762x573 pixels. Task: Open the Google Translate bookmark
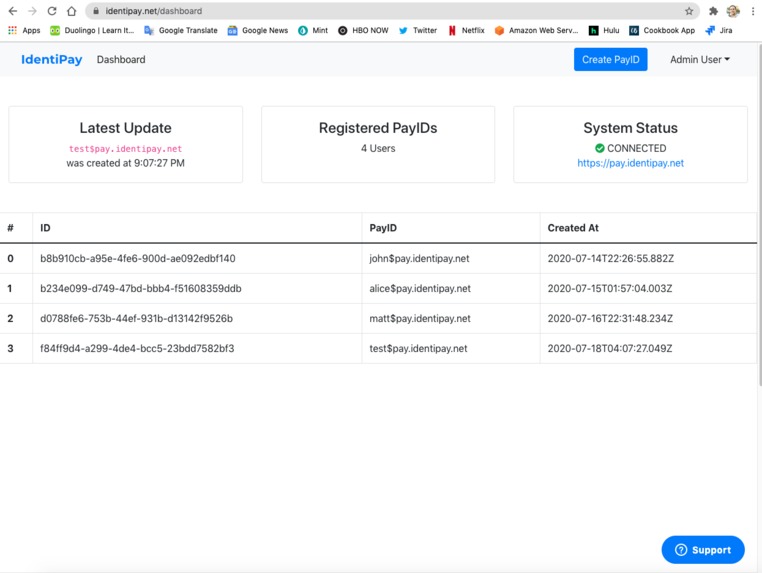click(181, 30)
